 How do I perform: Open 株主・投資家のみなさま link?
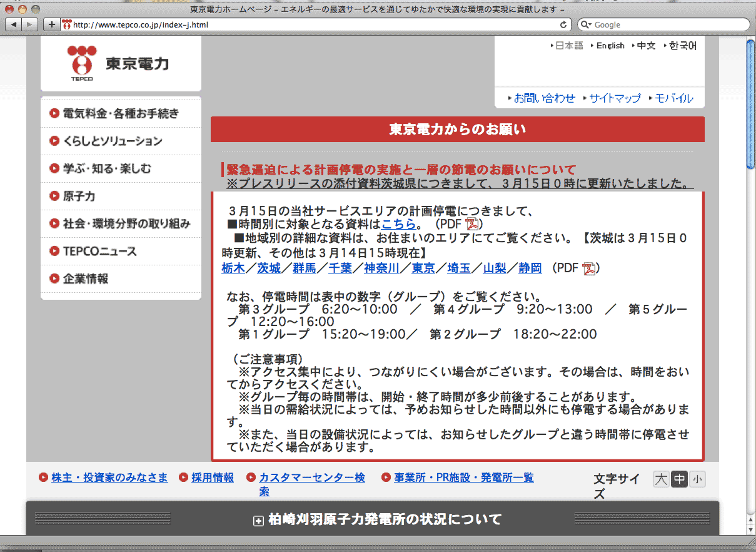(x=109, y=478)
